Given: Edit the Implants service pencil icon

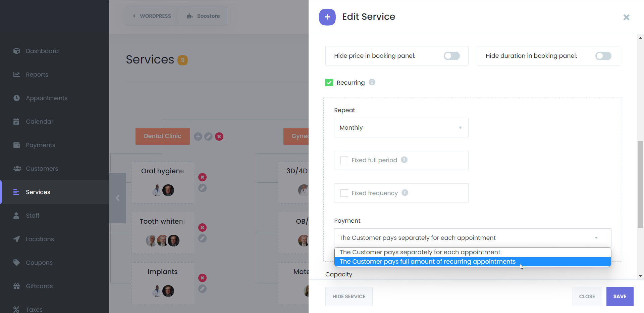Looking at the screenshot, I should point(202,289).
